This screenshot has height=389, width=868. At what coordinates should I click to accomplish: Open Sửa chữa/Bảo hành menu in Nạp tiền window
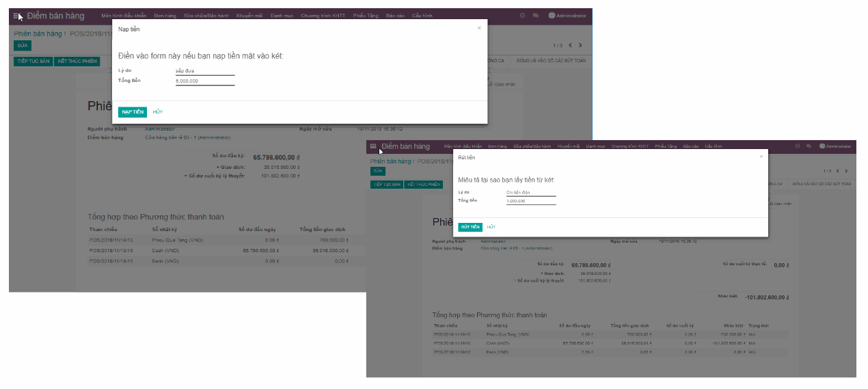[206, 15]
